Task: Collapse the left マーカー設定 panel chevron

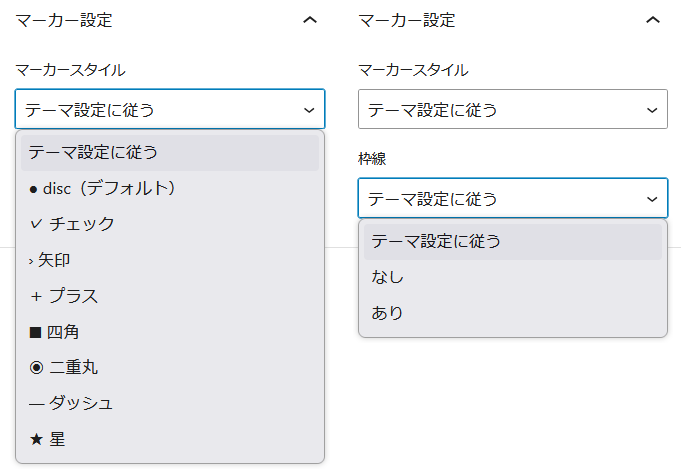Action: [x=310, y=19]
